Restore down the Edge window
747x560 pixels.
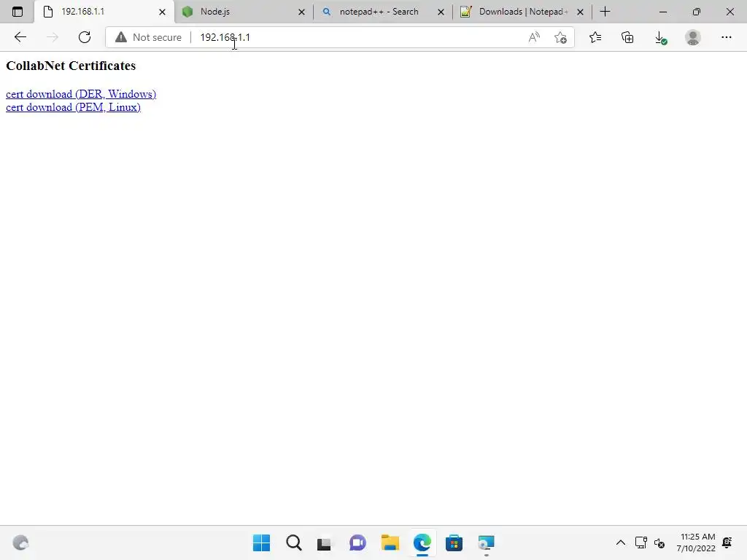pos(697,12)
